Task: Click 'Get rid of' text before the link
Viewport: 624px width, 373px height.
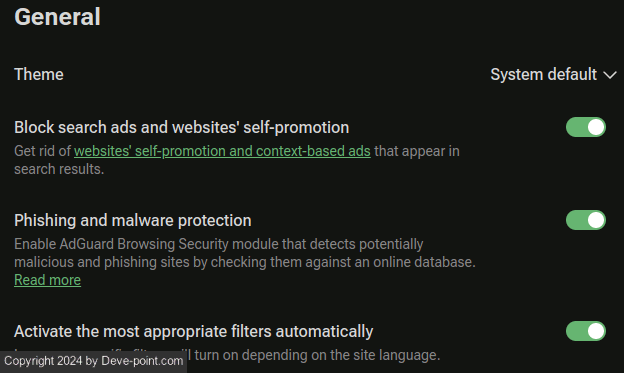Action: coord(43,151)
